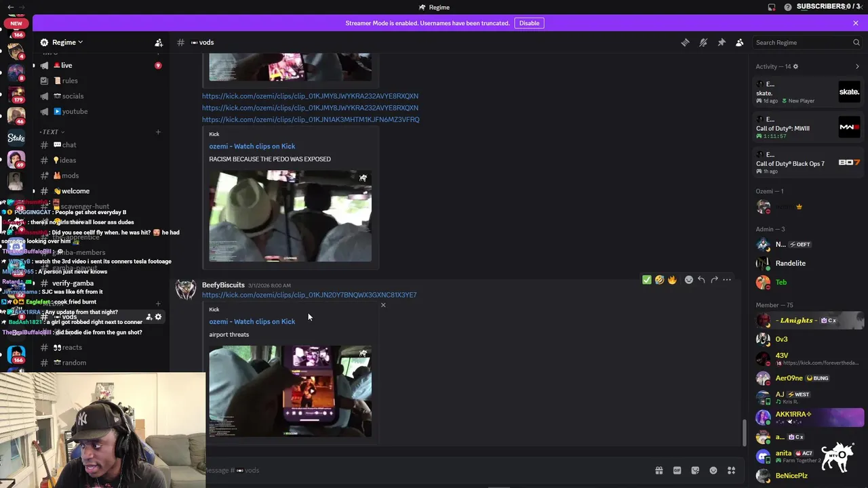Open the emoji picker in chat bar
This screenshot has width=868, height=488.
713,470
